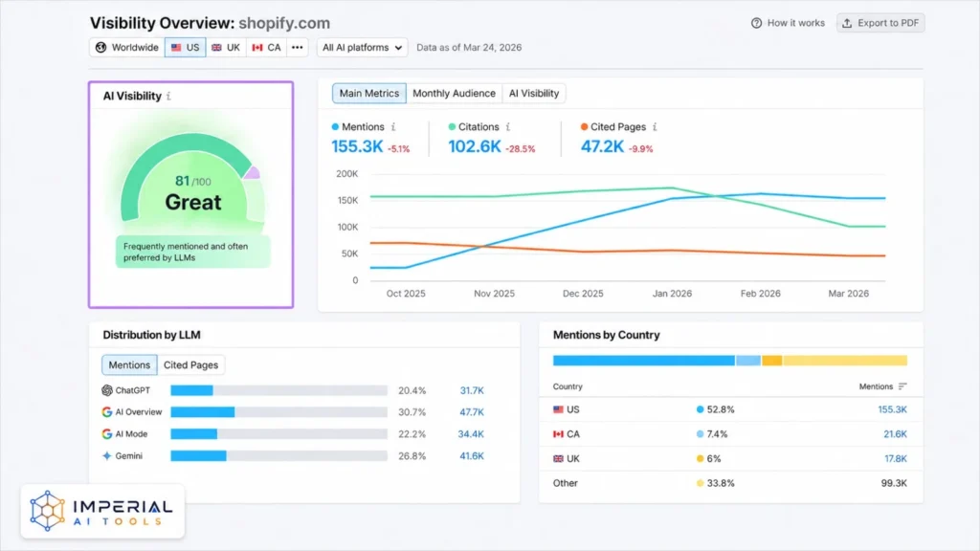Screen dimensions: 980x551
Task: Click the 155.3K Mentions total value
Action: (357, 146)
